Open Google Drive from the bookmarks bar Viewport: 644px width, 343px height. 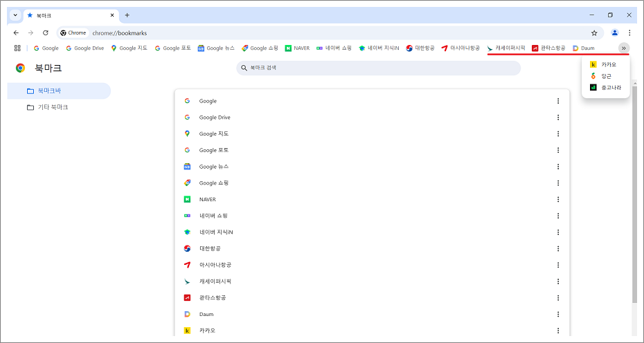pyautogui.click(x=85, y=48)
